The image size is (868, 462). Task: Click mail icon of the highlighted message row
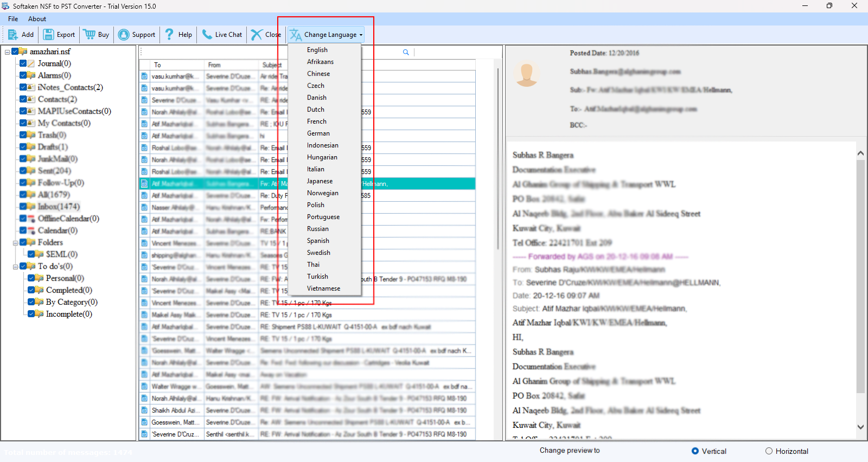144,184
